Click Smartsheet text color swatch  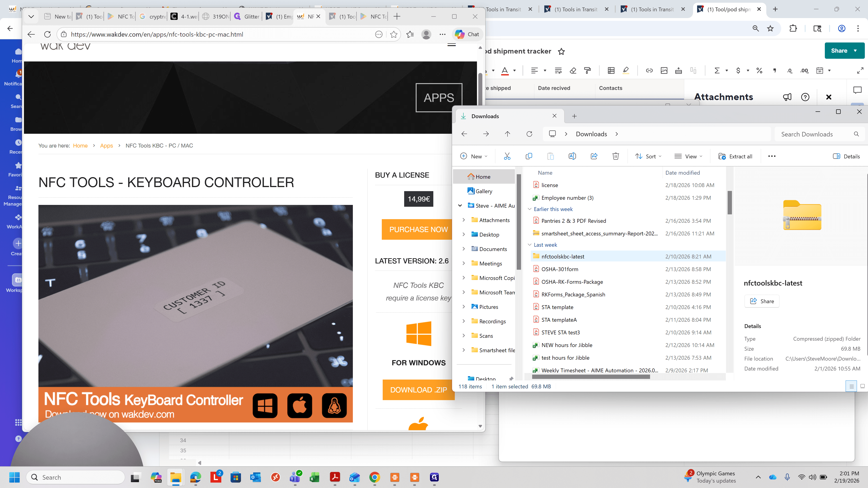click(505, 70)
